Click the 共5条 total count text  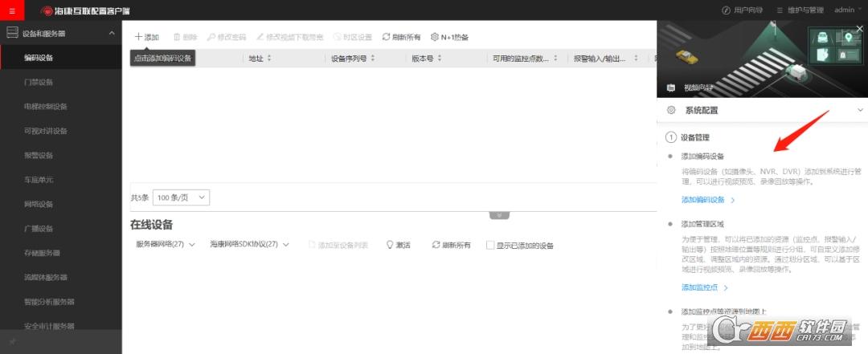coord(140,197)
